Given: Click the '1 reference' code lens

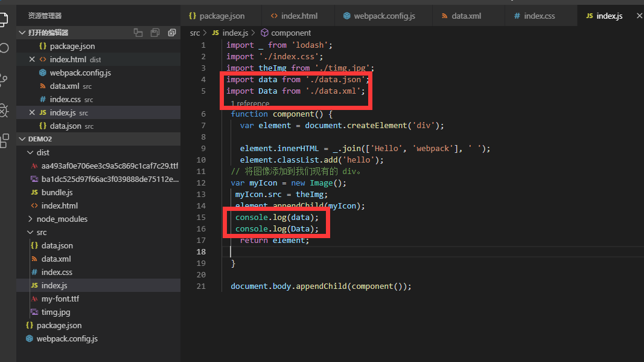Looking at the screenshot, I should click(x=250, y=103).
